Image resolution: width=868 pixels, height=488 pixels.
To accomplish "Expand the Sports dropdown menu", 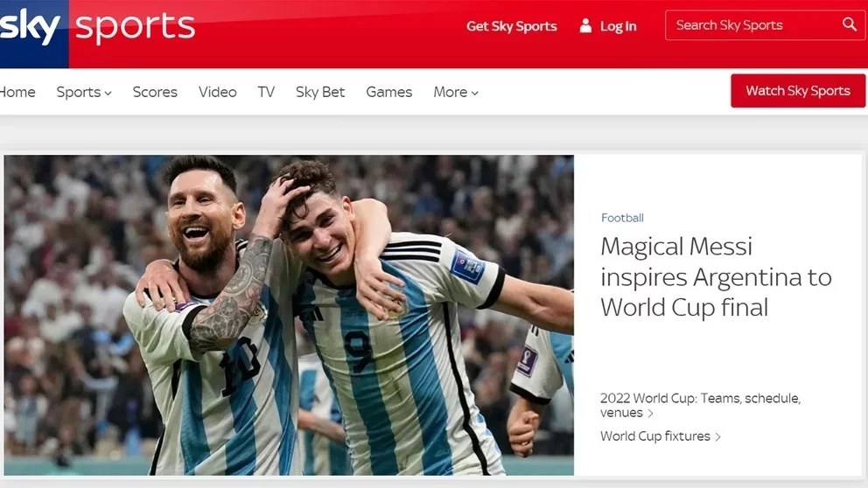I will (x=84, y=92).
